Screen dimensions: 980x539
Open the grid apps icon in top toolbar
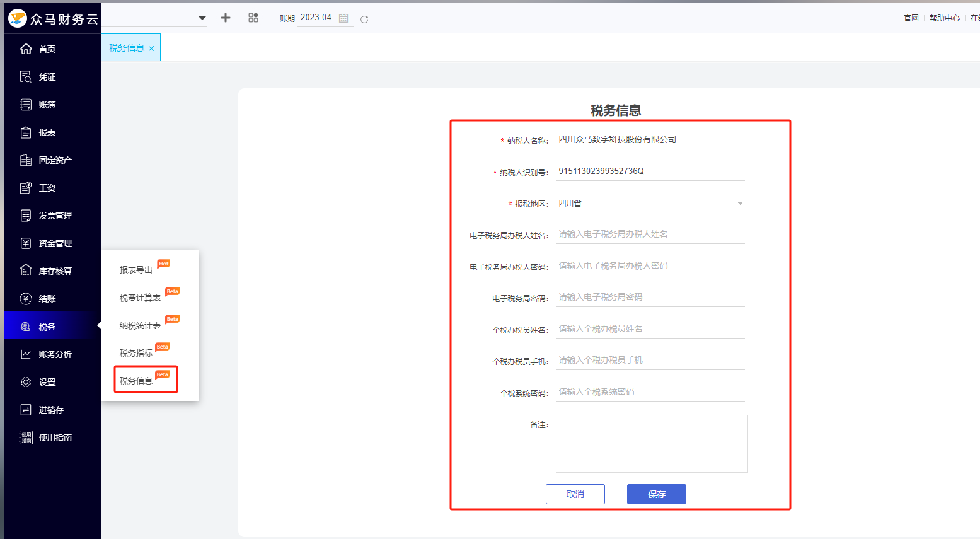[253, 18]
